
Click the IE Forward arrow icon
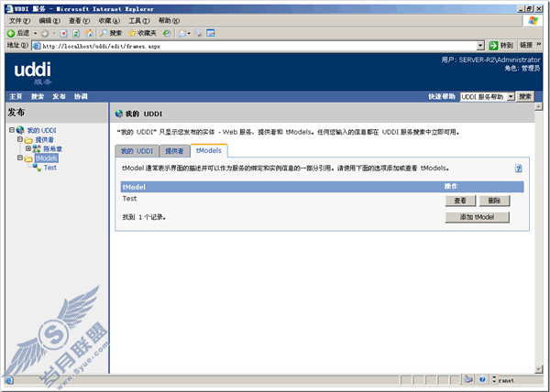(x=45, y=34)
